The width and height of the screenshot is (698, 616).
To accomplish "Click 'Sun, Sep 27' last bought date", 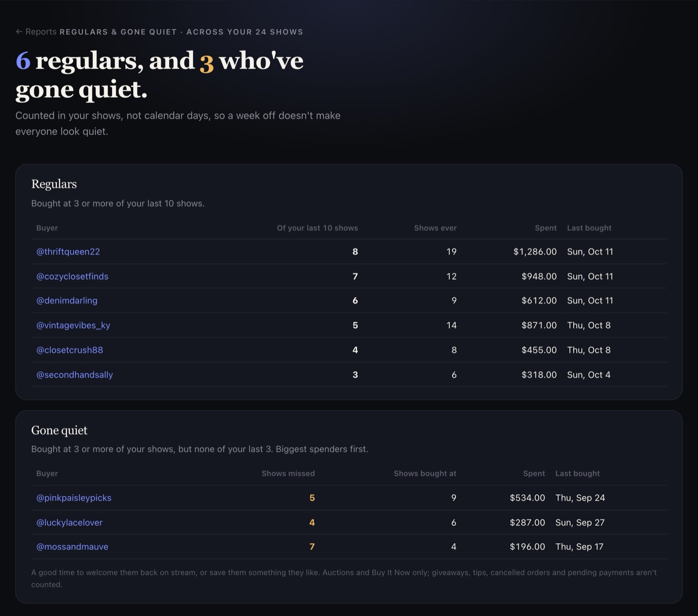I will 580,523.
